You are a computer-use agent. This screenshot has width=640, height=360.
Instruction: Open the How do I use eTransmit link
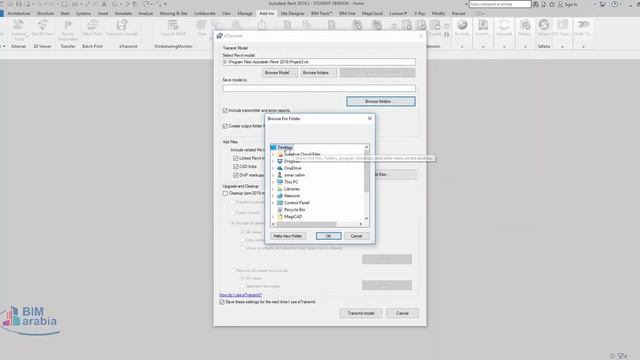[x=240, y=295]
